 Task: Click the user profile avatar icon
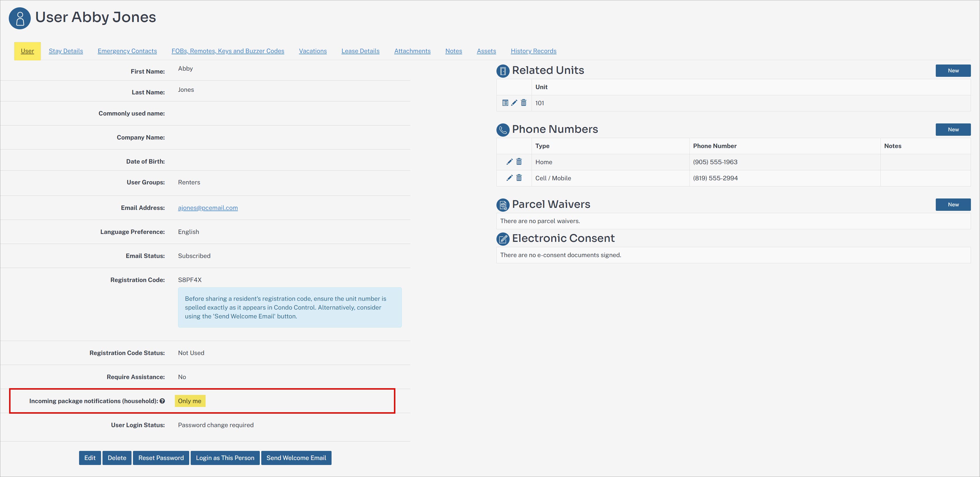tap(19, 18)
